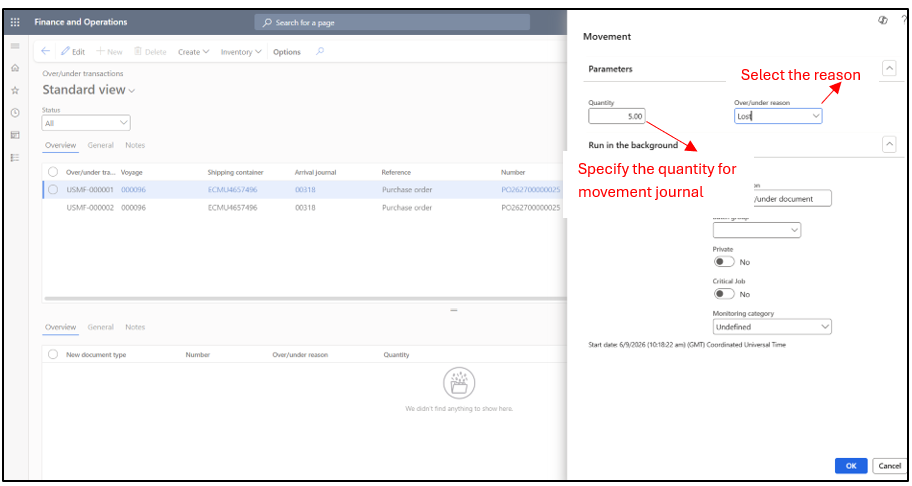Click the Cancel button
This screenshot has height=486, width=912.
point(889,466)
